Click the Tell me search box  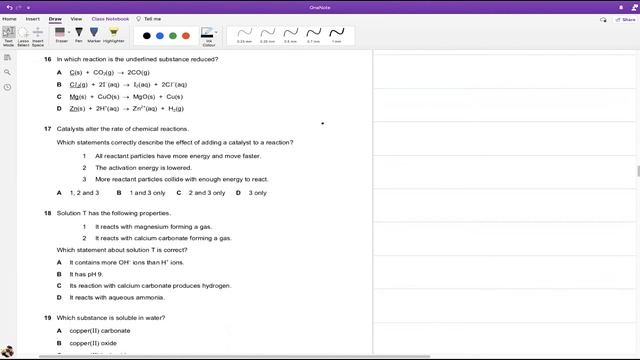pyautogui.click(x=149, y=19)
